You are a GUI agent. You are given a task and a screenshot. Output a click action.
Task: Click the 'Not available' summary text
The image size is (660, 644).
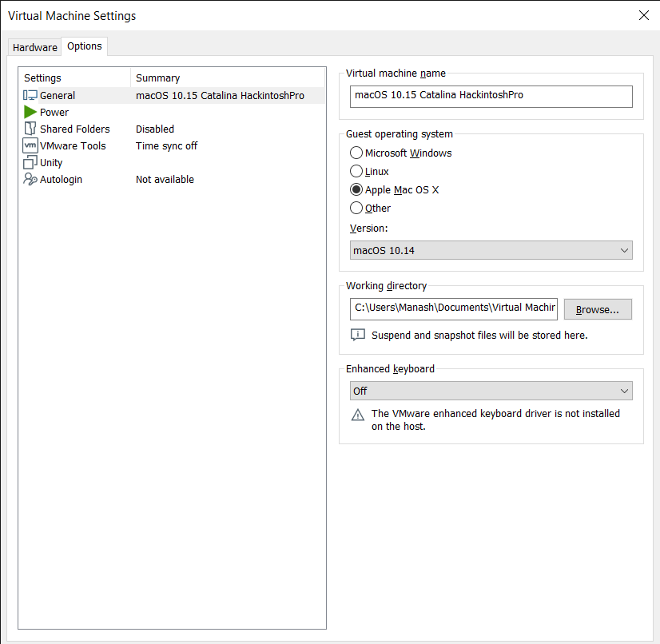[x=165, y=180]
